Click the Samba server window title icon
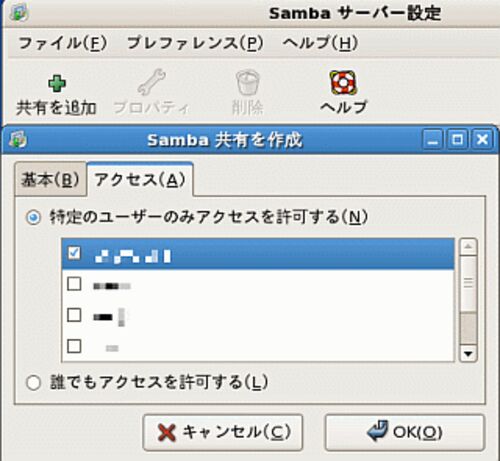Viewport: 500px width, 461px height. [x=19, y=13]
